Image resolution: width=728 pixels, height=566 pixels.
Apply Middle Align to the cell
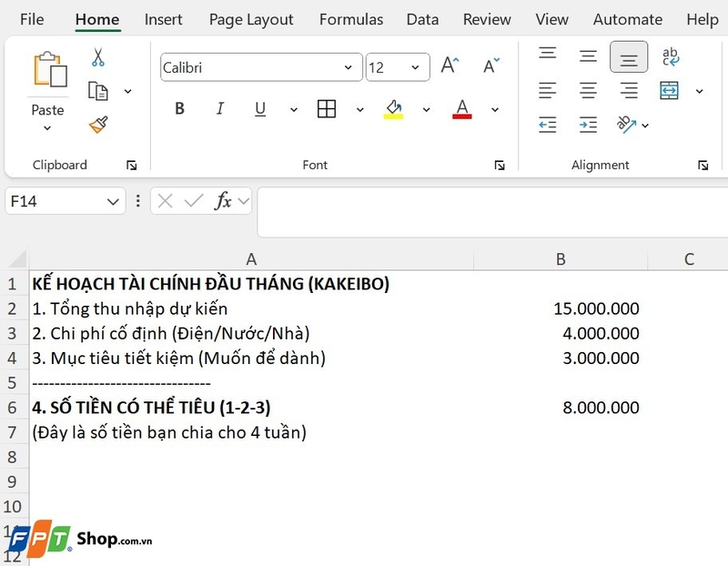point(588,56)
